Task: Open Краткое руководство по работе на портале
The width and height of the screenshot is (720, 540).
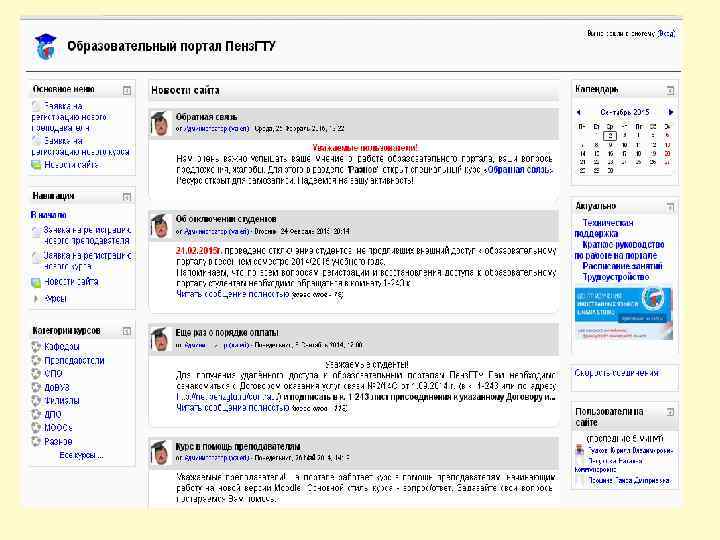Action: click(619, 250)
